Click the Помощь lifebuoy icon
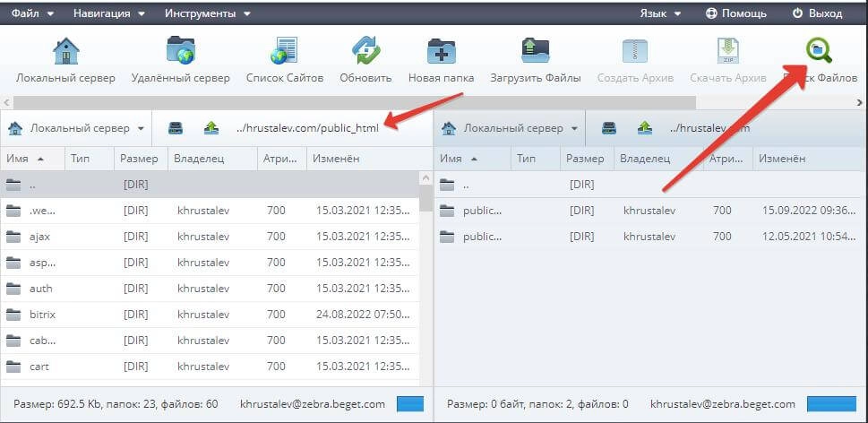The height and width of the screenshot is (423, 868). [711, 13]
